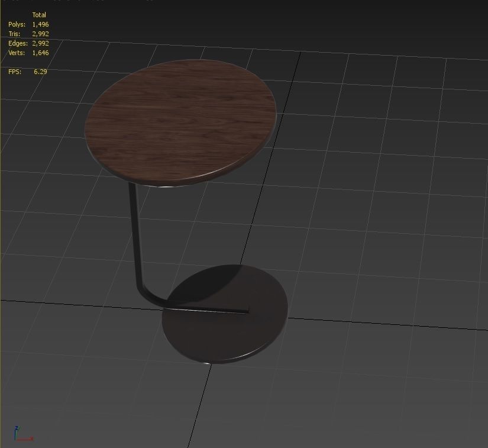Click the Total statistics column header
Image resolution: width=488 pixels, height=448 pixels.
tap(39, 15)
